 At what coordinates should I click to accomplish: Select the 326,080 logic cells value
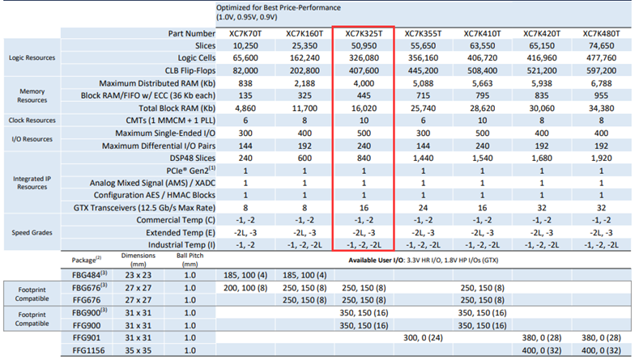(364, 57)
